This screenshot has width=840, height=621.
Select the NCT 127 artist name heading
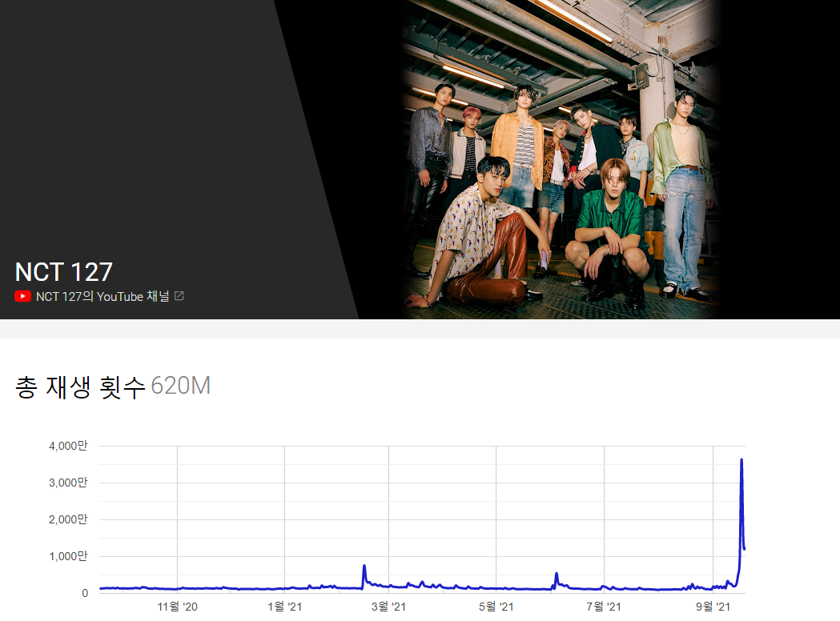point(63,272)
